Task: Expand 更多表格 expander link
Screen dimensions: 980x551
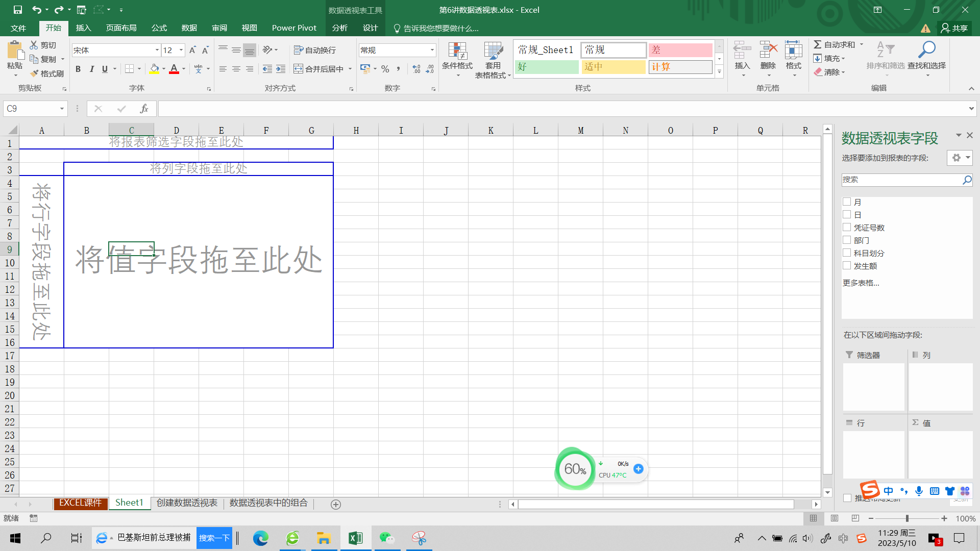Action: point(862,283)
